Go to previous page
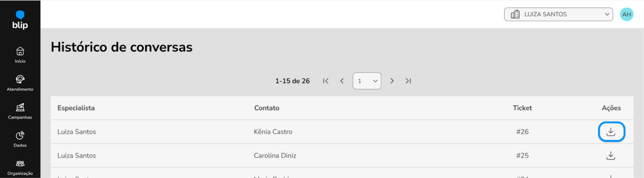The image size is (644, 178). [342, 81]
